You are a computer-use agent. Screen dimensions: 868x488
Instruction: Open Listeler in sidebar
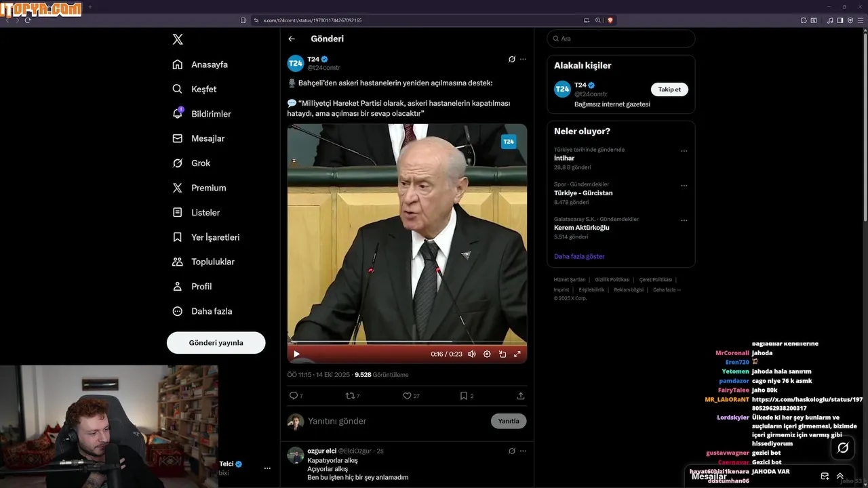196,212
